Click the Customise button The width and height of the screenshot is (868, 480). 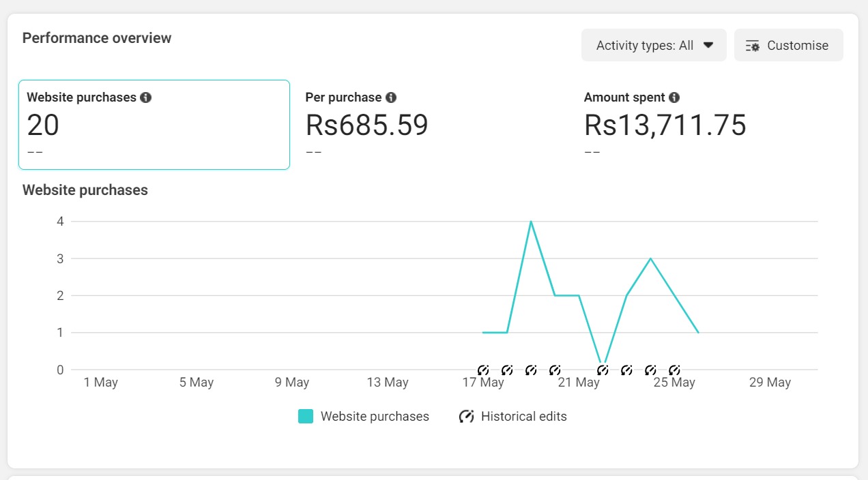(x=788, y=46)
